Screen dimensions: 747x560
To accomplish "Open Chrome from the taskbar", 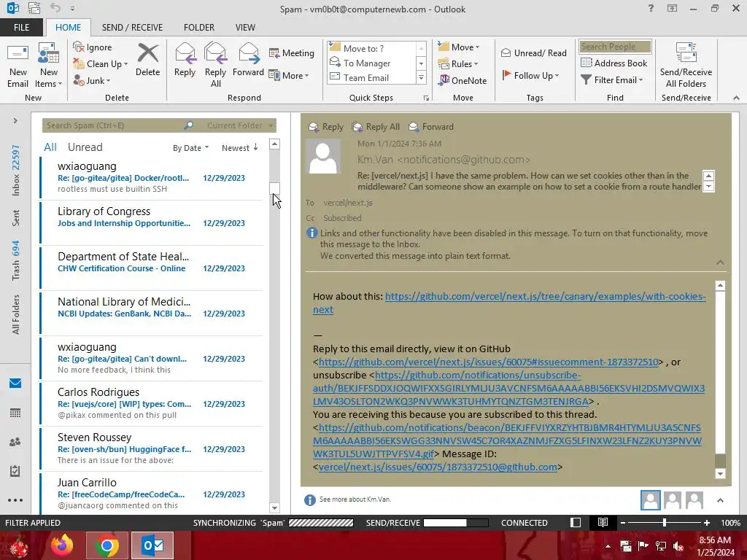I will click(x=107, y=545).
